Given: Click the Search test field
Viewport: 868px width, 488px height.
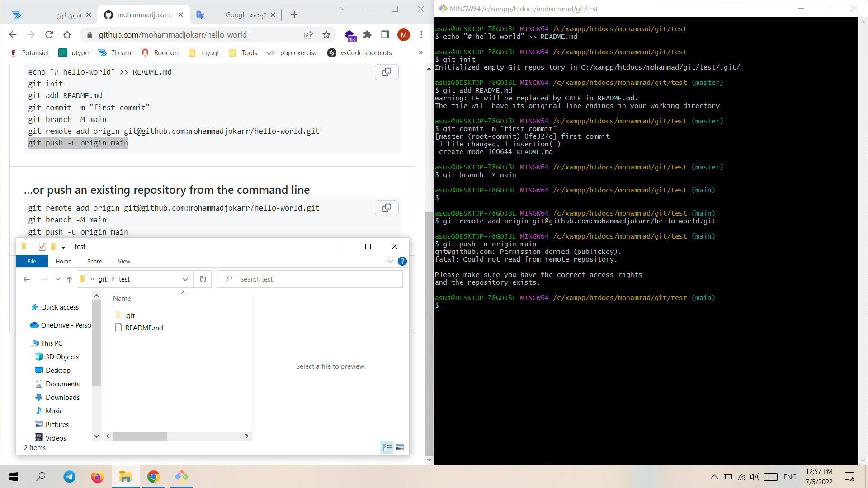Looking at the screenshot, I should [310, 279].
